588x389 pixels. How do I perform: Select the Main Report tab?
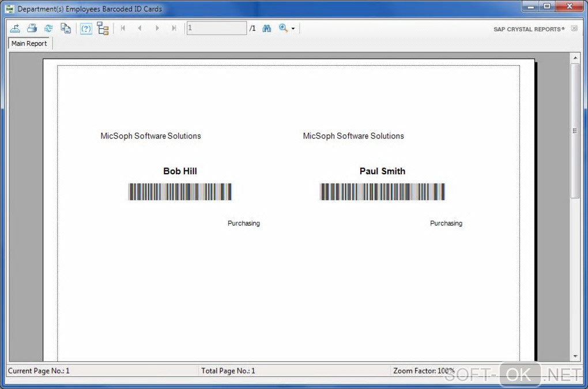(x=29, y=43)
